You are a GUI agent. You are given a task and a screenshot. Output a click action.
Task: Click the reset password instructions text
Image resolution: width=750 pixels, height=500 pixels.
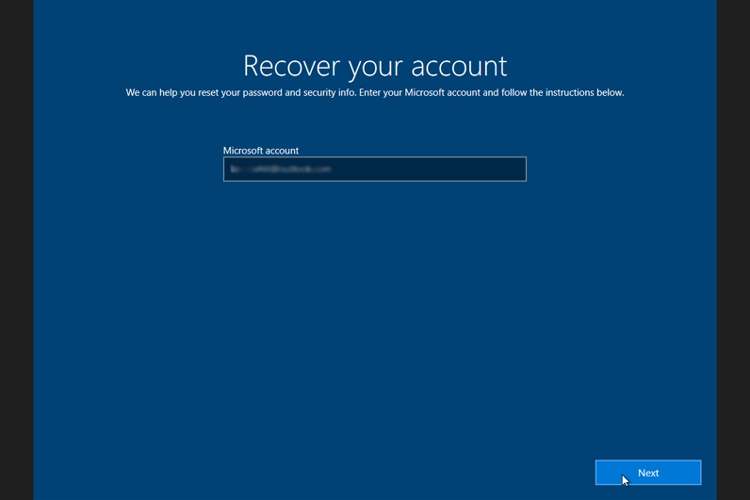tap(375, 92)
